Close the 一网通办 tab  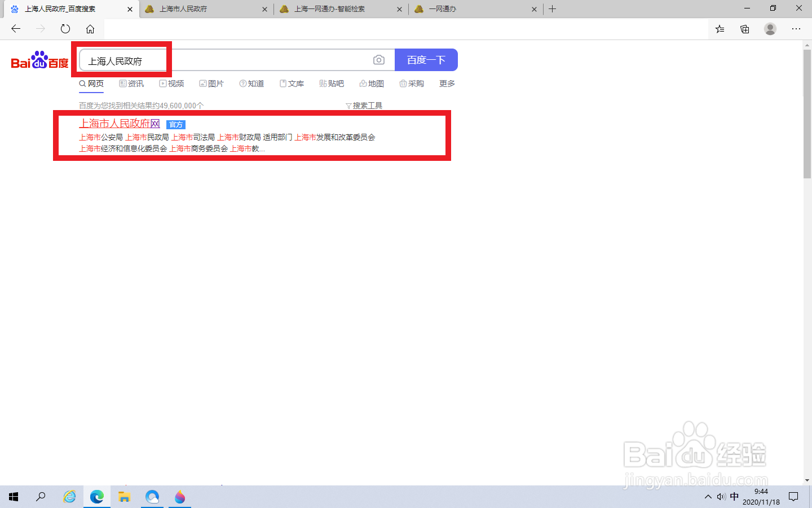534,9
